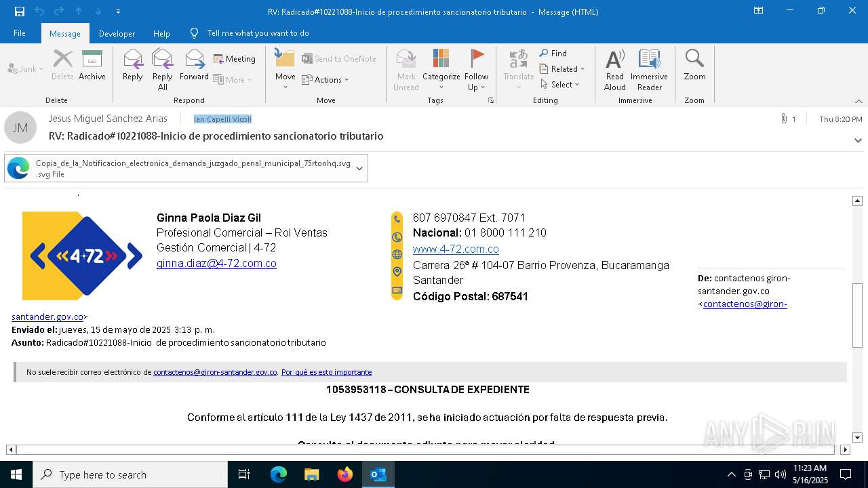Switch to the Message tab

(65, 33)
